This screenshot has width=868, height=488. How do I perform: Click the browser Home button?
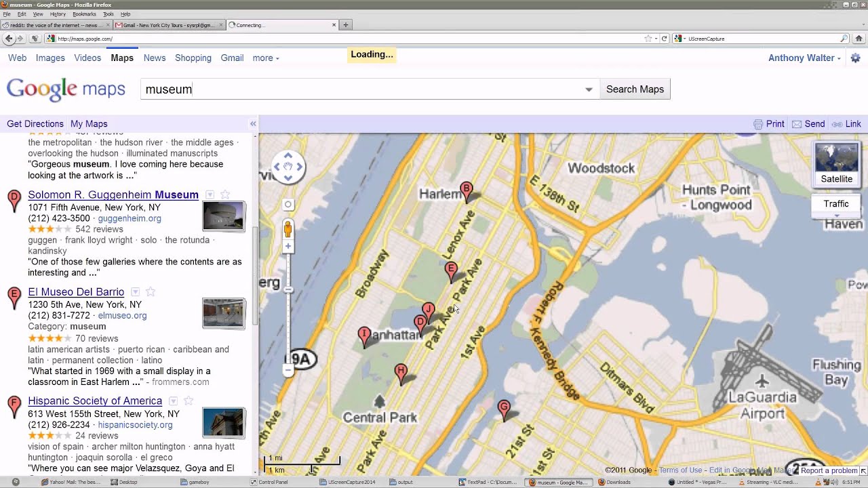point(859,39)
